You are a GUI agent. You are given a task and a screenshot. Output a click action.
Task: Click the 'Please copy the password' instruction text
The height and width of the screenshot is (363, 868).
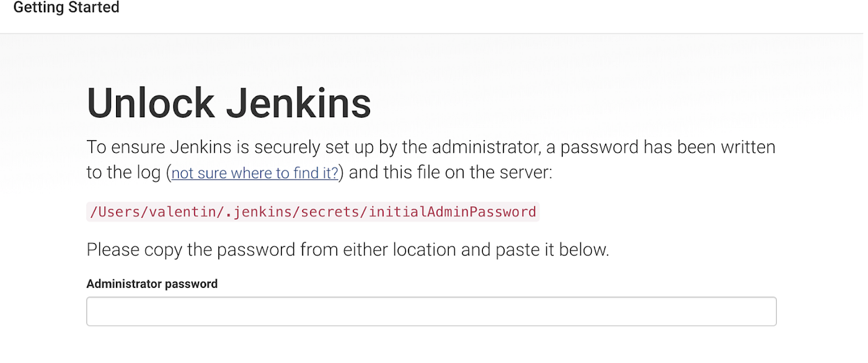click(348, 249)
